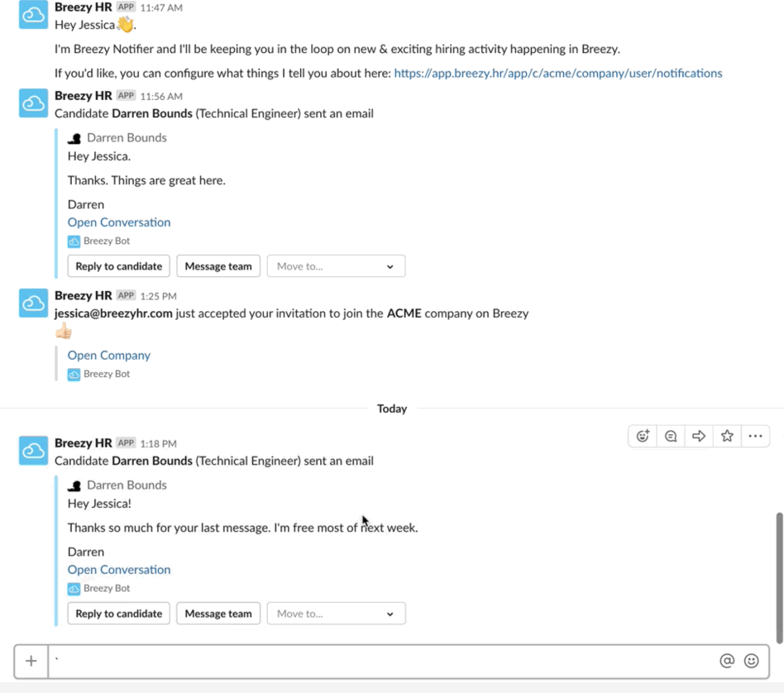Click Breezy HR avatar on the 11:56 AM message

pos(34,103)
